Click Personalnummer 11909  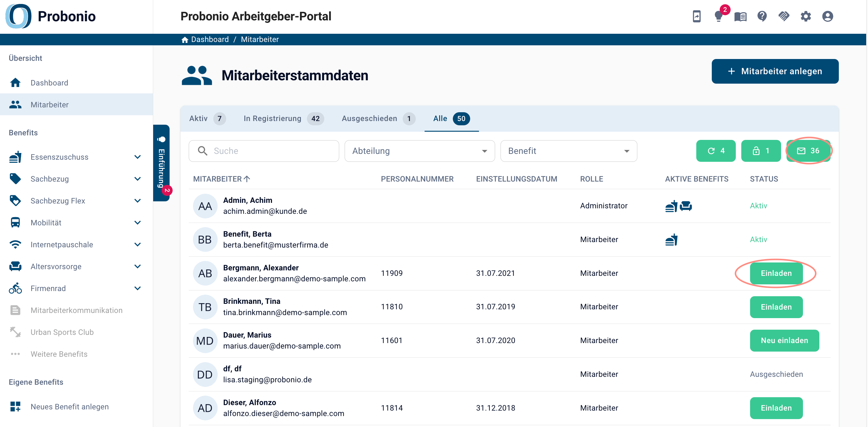click(391, 273)
